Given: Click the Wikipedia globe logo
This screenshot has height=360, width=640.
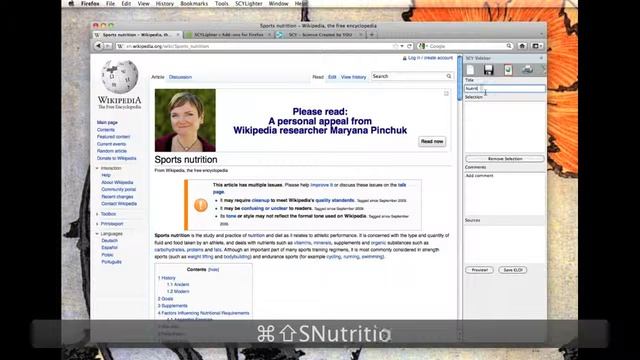Looking at the screenshot, I should [x=120, y=76].
